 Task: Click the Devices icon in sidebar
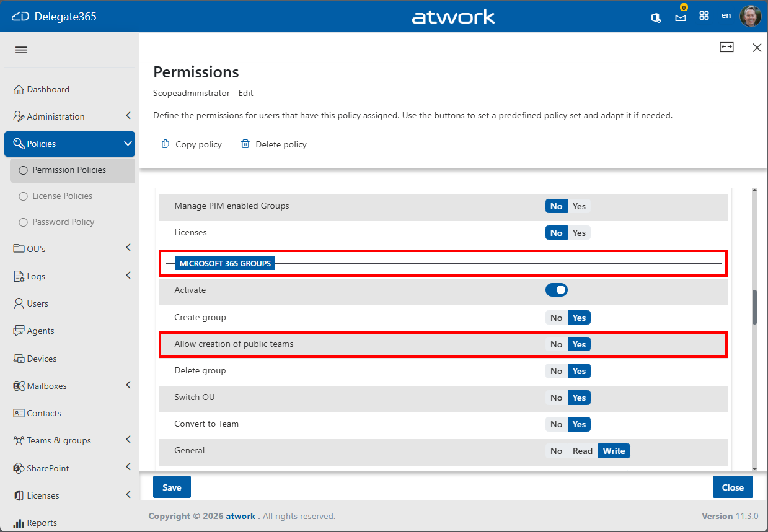19,359
